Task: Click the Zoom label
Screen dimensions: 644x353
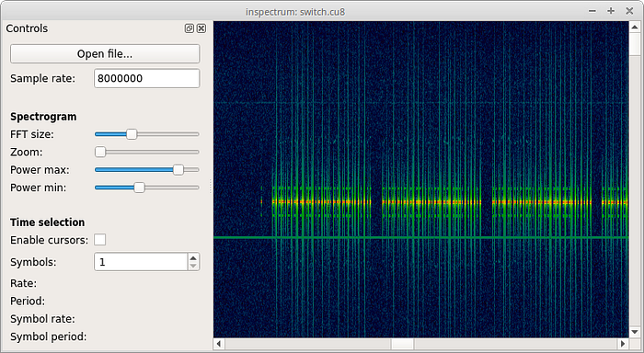Action: pos(27,152)
